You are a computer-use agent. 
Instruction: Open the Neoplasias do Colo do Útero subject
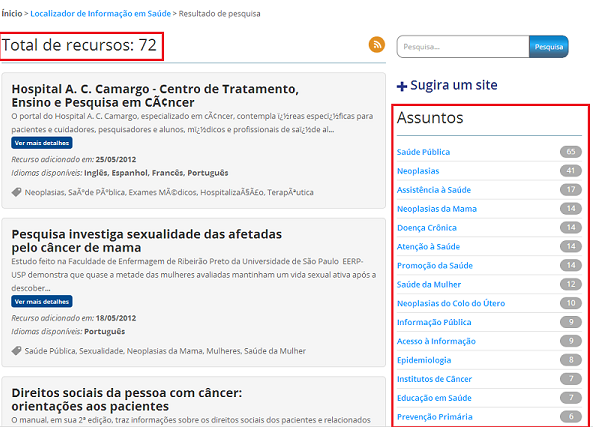pos(451,303)
